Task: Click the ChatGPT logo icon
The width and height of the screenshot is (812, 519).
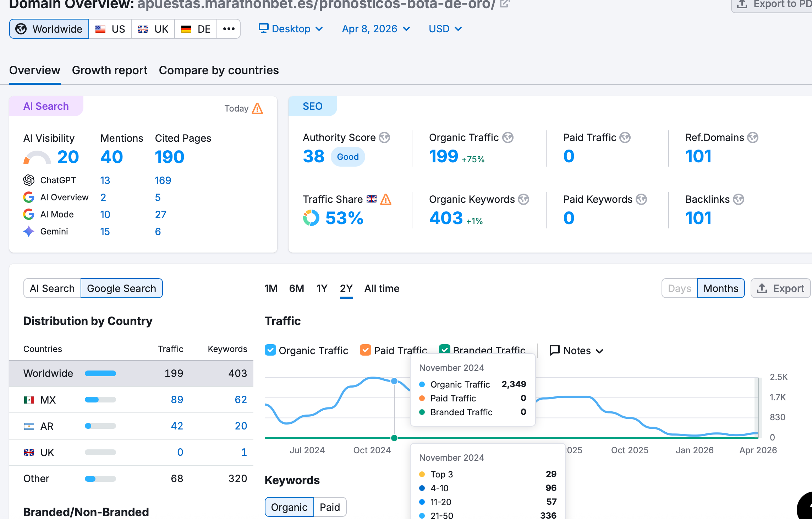Action: (x=29, y=180)
